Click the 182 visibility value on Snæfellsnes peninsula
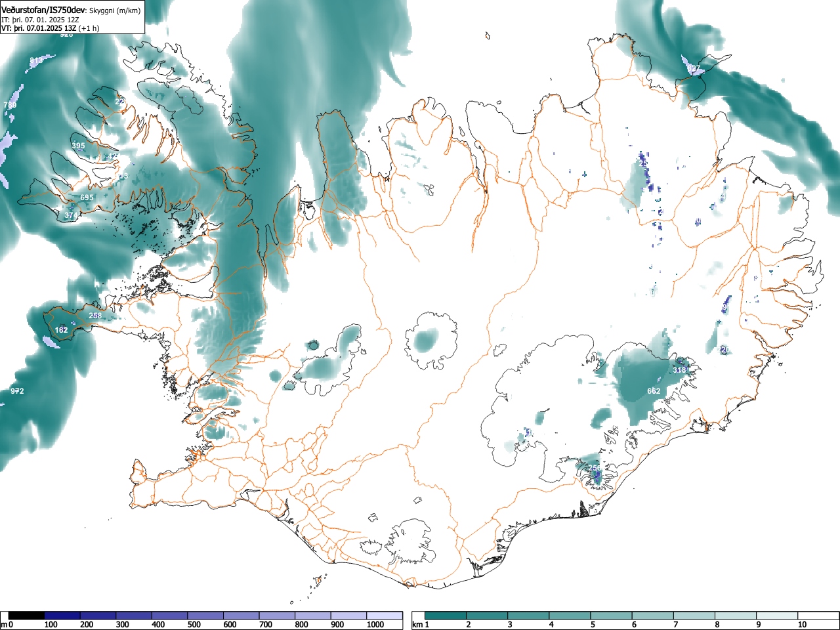840x630 pixels. pyautogui.click(x=61, y=330)
